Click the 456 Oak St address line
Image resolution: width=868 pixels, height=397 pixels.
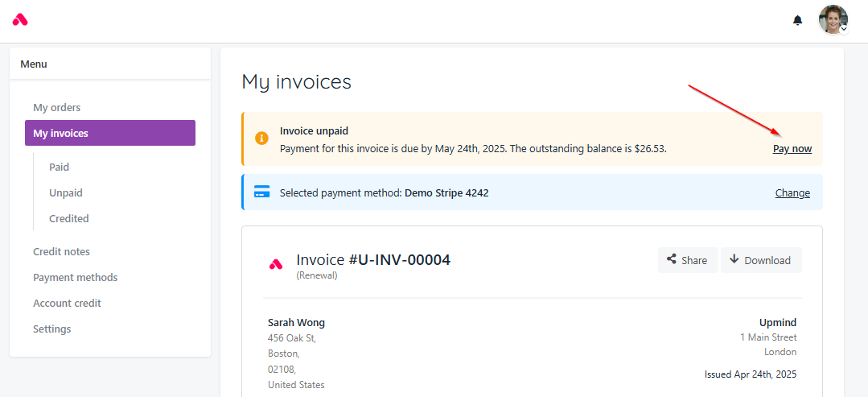click(292, 337)
